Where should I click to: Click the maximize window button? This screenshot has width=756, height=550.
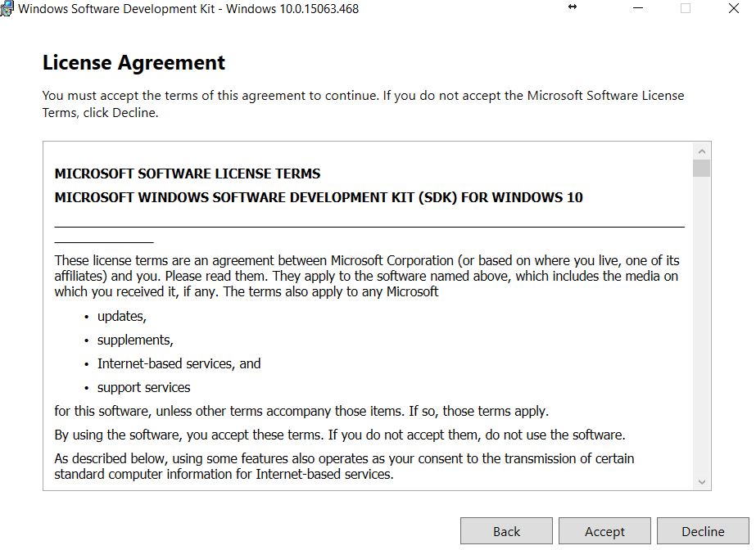coord(686,8)
